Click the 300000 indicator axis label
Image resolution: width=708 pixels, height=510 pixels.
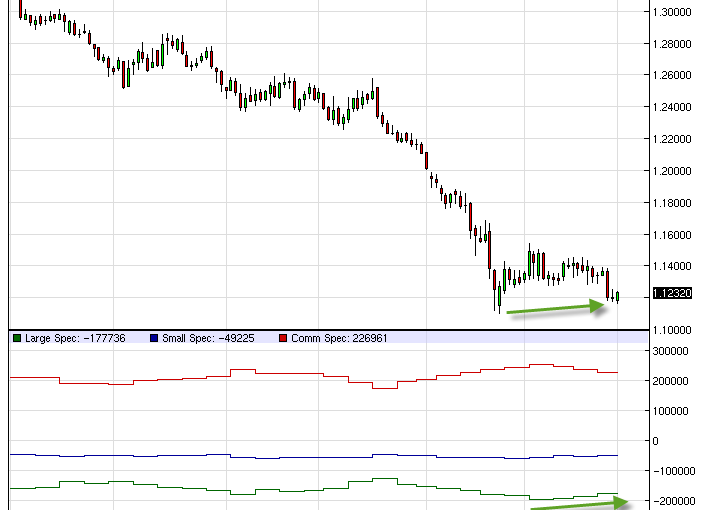click(x=670, y=351)
